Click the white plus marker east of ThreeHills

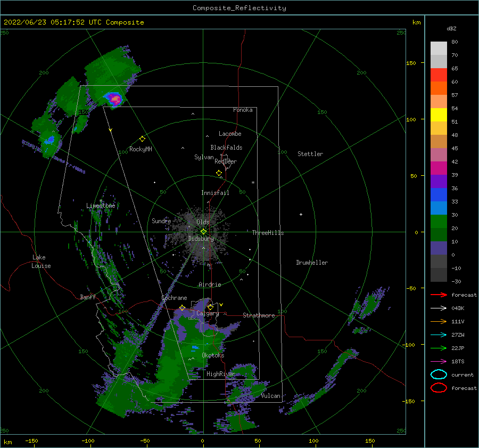[301, 214]
